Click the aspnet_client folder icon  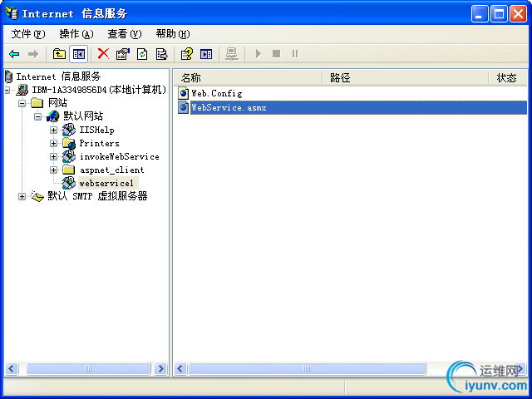69,170
